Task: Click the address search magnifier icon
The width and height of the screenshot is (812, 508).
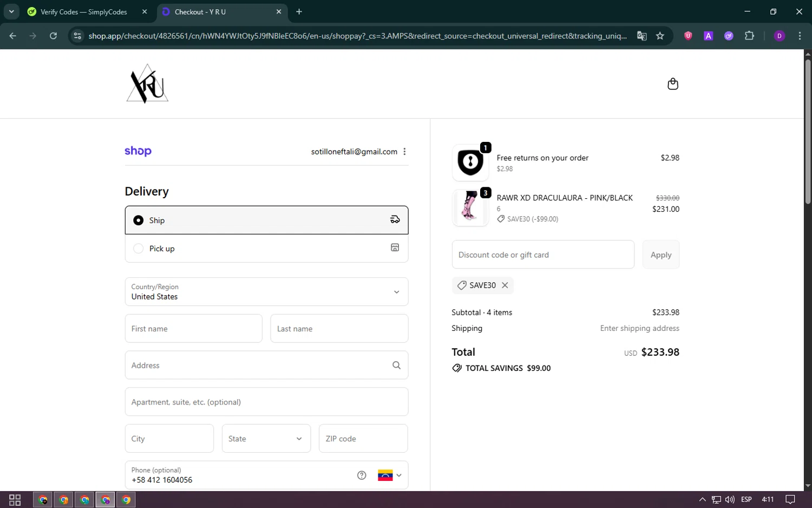Action: 396,365
